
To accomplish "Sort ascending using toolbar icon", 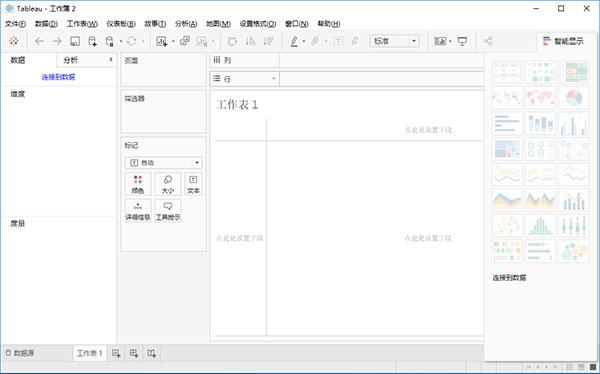I will click(251, 41).
